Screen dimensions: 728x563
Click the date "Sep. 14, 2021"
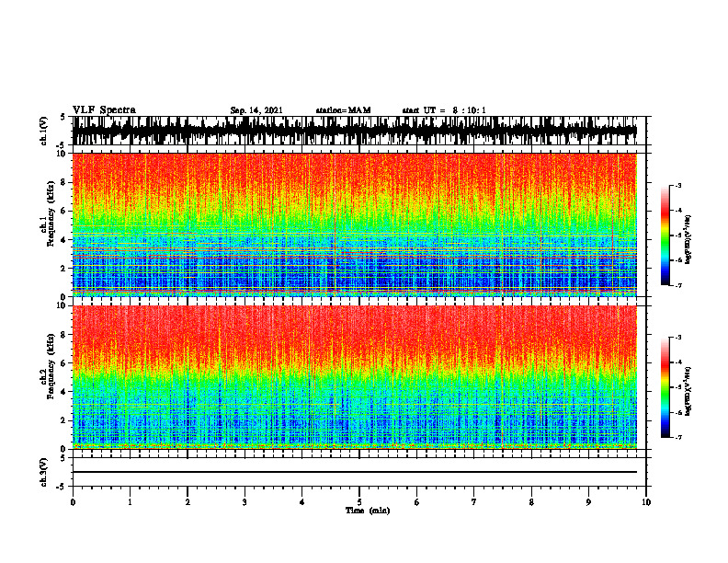256,110
